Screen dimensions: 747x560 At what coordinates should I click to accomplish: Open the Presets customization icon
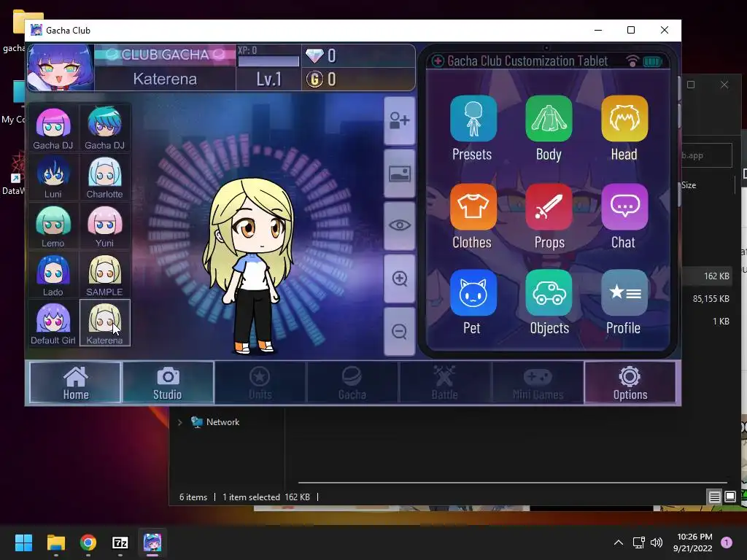click(x=473, y=119)
